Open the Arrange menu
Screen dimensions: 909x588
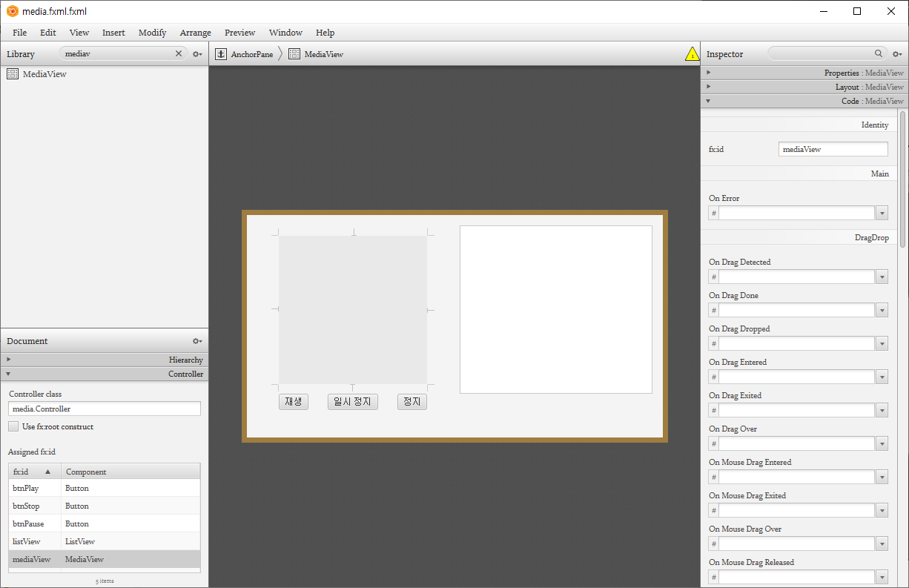coord(196,33)
